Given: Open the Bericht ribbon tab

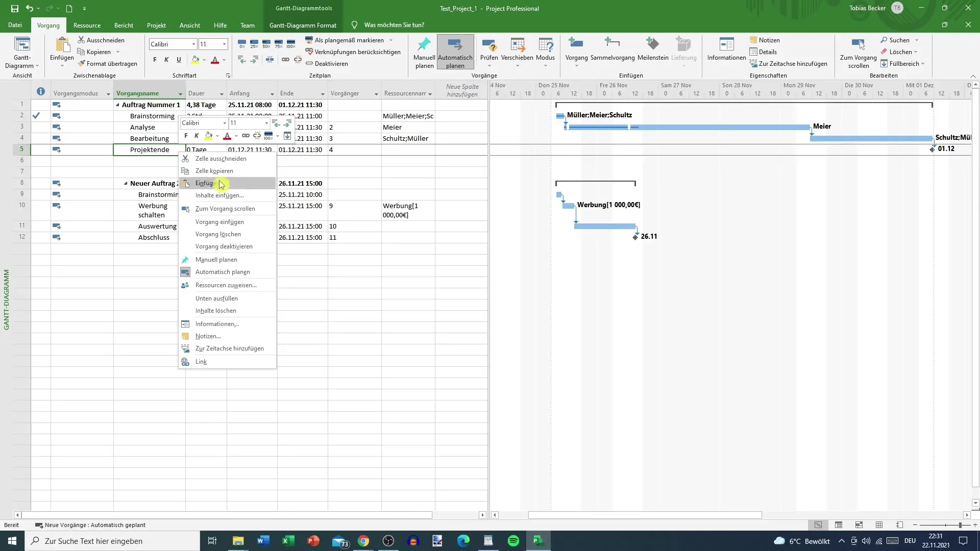Looking at the screenshot, I should click(124, 25).
